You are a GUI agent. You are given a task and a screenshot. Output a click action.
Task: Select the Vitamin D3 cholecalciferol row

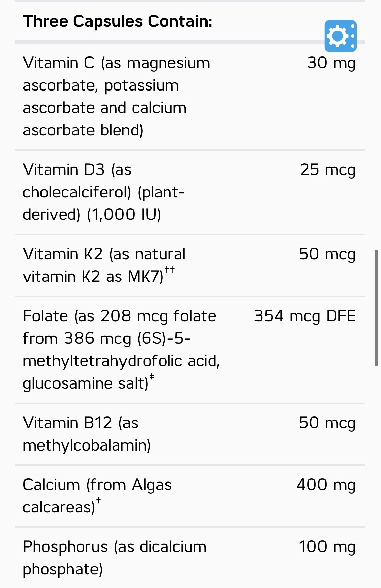point(189,192)
